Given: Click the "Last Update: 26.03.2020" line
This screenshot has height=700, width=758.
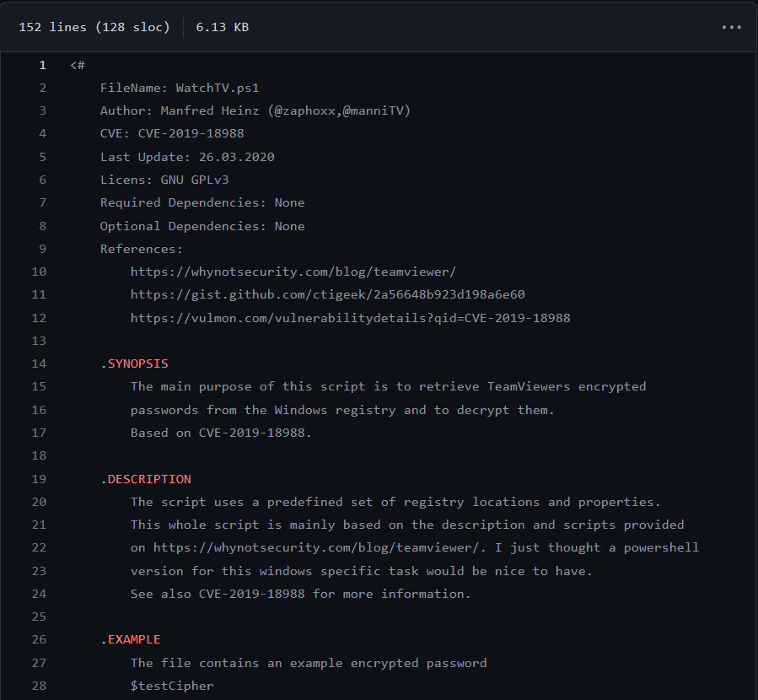Looking at the screenshot, I should click(x=187, y=157).
